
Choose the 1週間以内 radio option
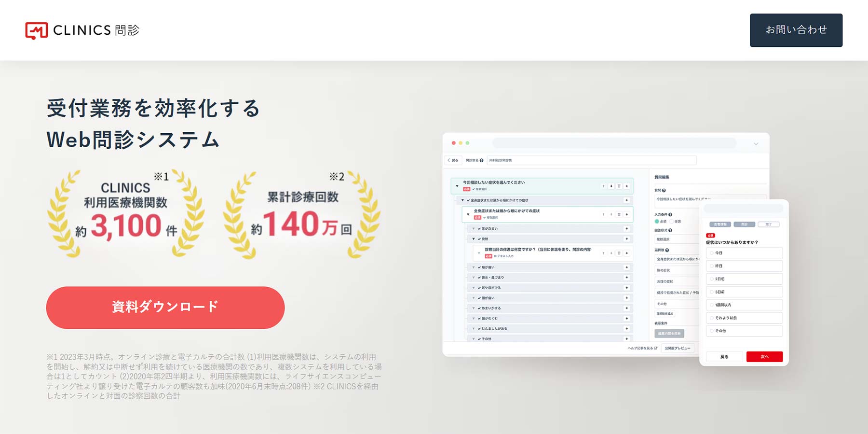[744, 305]
